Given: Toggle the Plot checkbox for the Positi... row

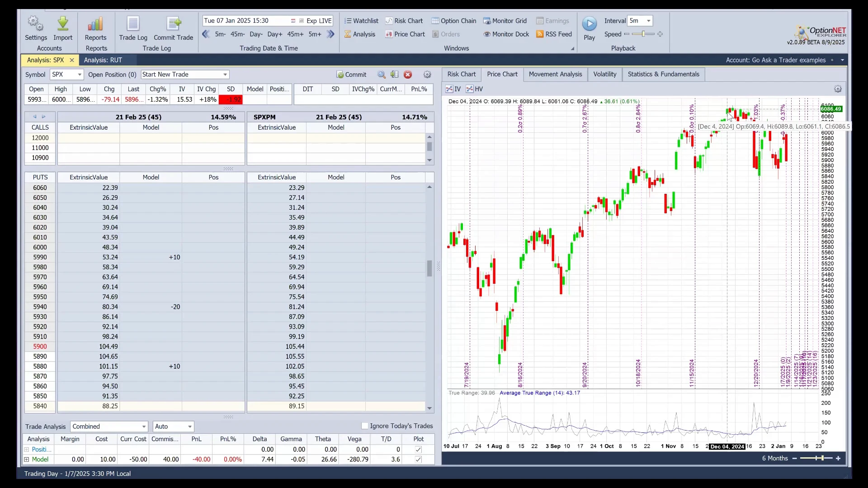Looking at the screenshot, I should 418,450.
